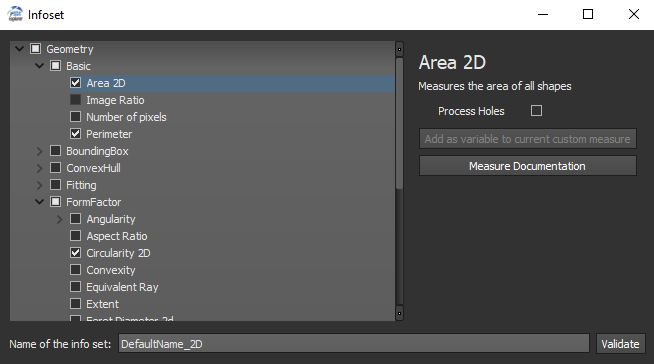Close the Infoset window

tap(634, 15)
